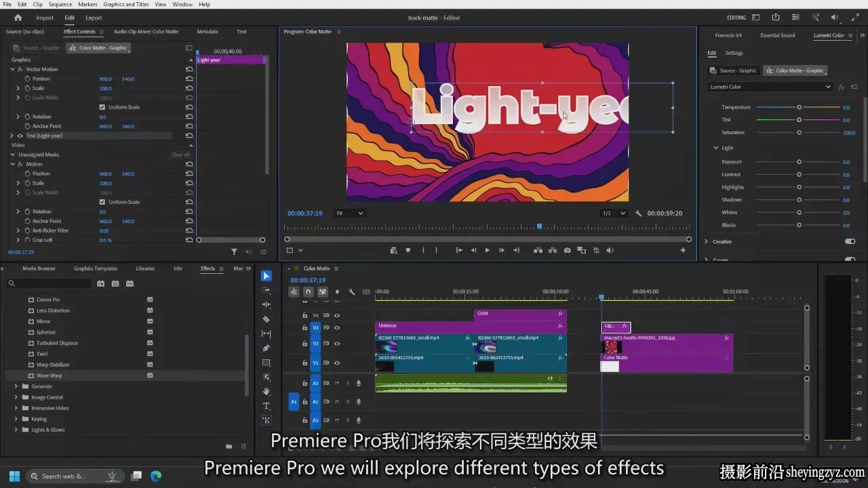This screenshot has height=488, width=868.
Task: Mute the A1 audio track
Action: pos(336,384)
